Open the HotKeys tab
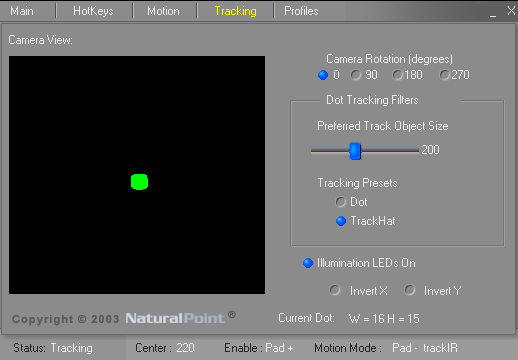This screenshot has height=360, width=518. point(93,11)
